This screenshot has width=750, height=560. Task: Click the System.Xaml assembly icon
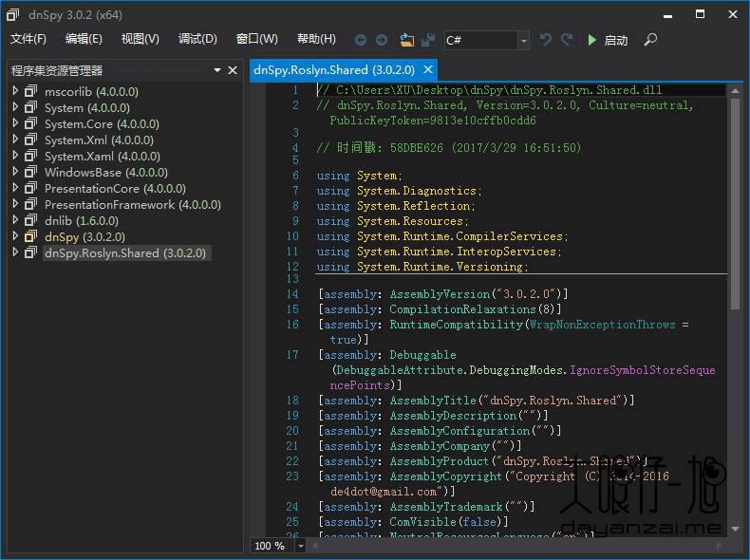pos(30,156)
